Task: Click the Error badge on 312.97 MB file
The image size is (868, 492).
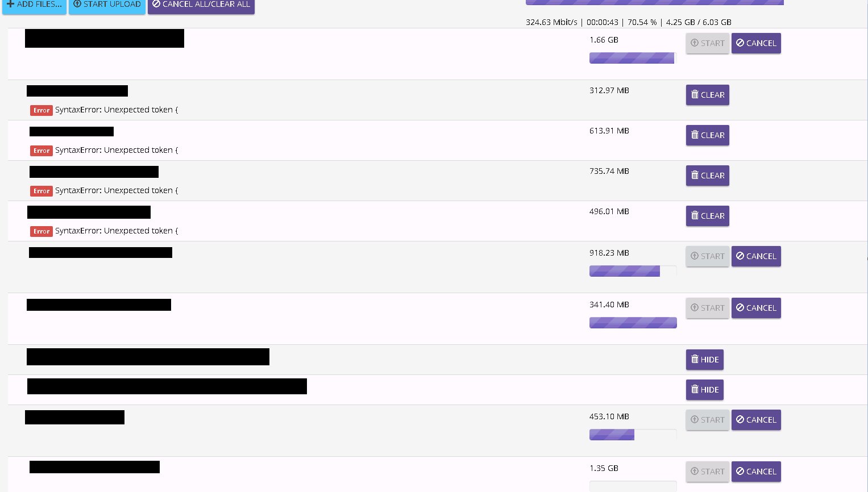Action: point(41,110)
